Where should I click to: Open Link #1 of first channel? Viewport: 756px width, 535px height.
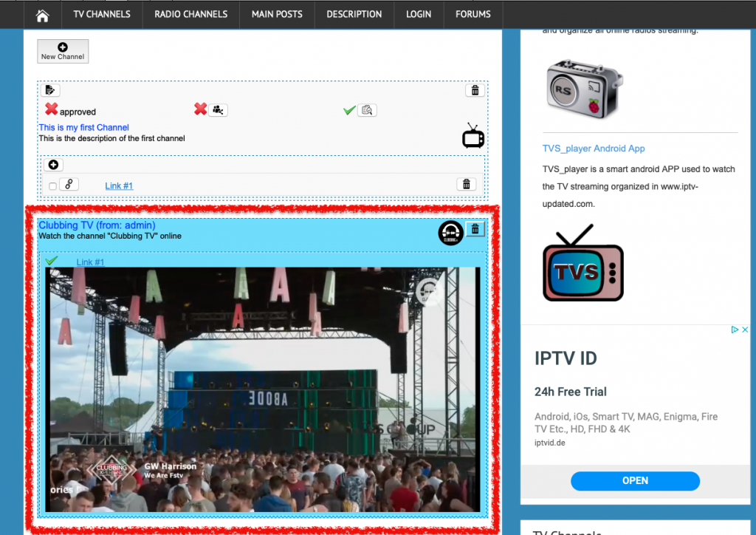[119, 185]
